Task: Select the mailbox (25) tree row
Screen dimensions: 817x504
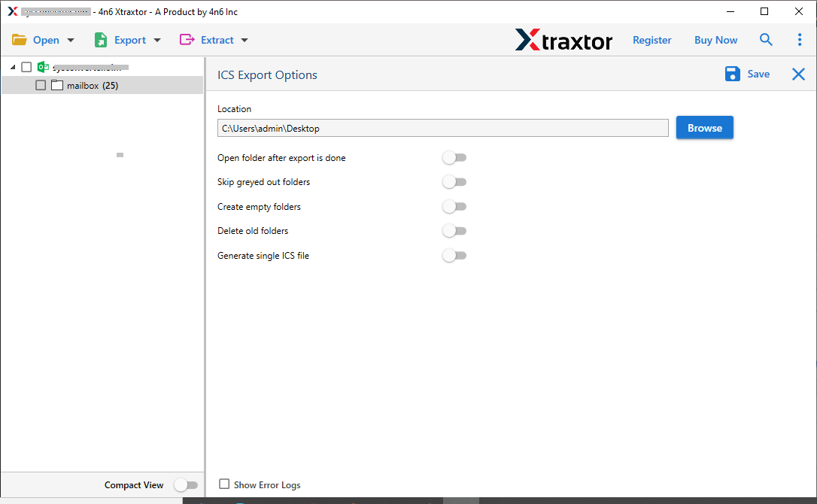Action: pyautogui.click(x=102, y=86)
